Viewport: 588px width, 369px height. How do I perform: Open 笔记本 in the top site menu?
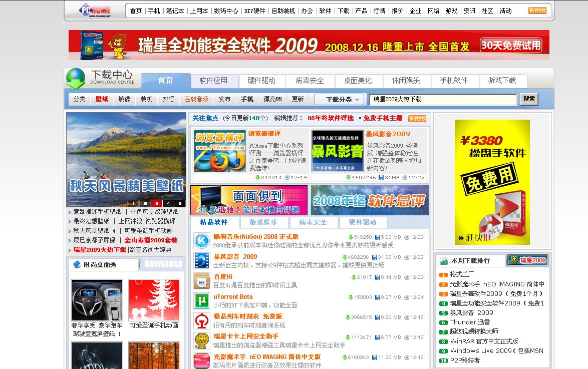coord(175,11)
